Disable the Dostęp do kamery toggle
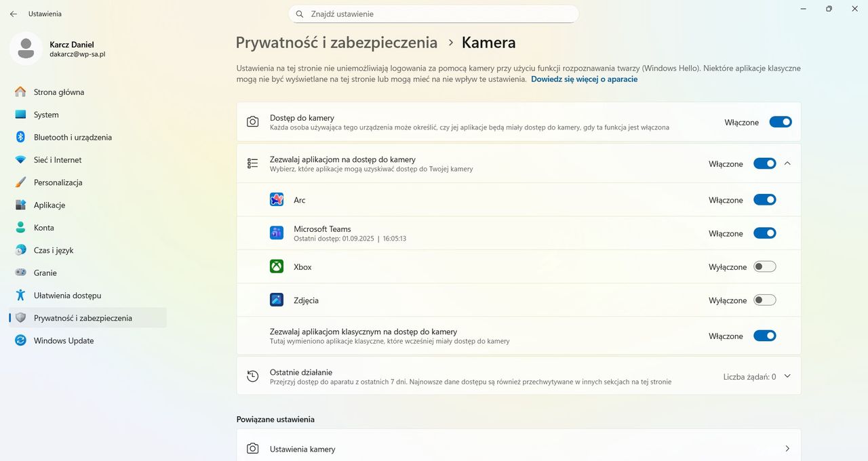The image size is (868, 461). coord(781,122)
